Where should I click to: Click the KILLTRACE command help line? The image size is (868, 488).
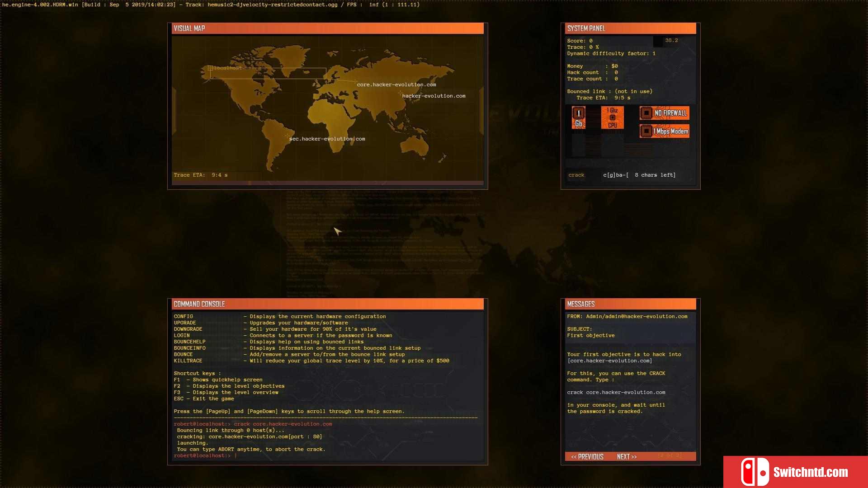(311, 361)
